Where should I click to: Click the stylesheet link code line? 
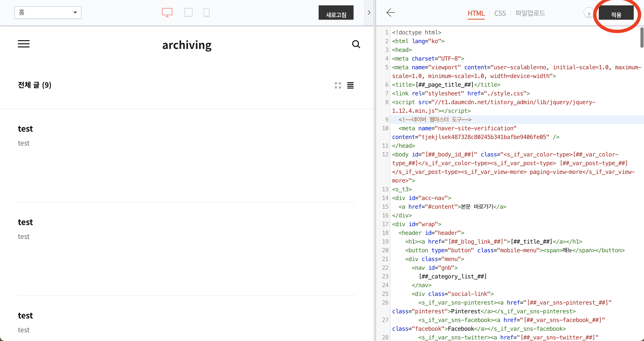(461, 93)
